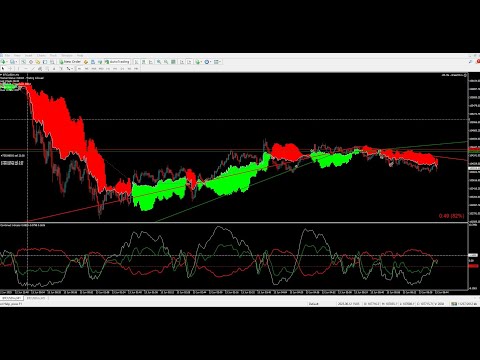
Task: Open the Charts menu
Action: pyautogui.click(x=41, y=55)
